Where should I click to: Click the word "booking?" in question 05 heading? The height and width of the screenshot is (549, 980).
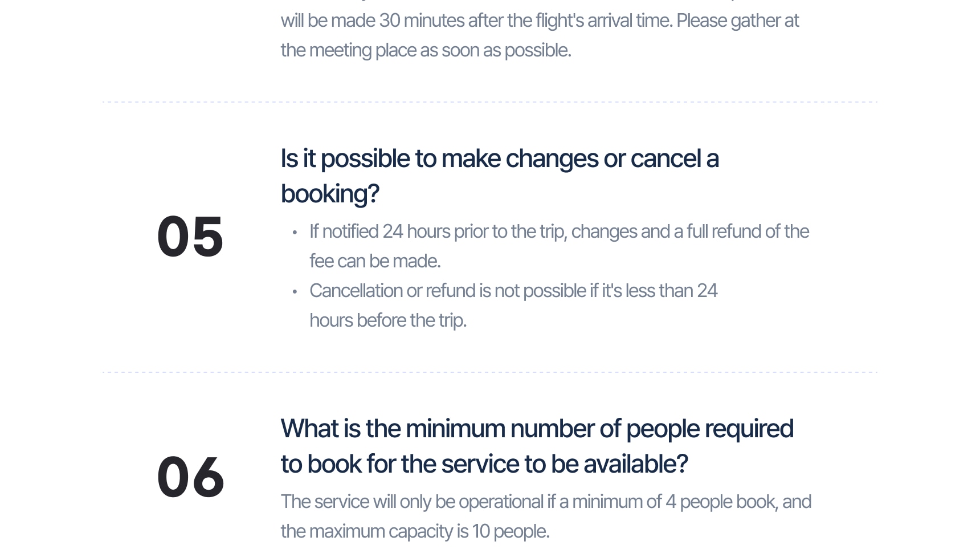(330, 194)
